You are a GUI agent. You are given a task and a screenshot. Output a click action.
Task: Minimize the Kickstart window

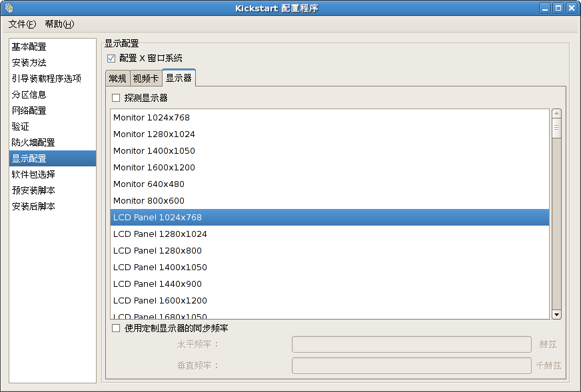point(545,8)
